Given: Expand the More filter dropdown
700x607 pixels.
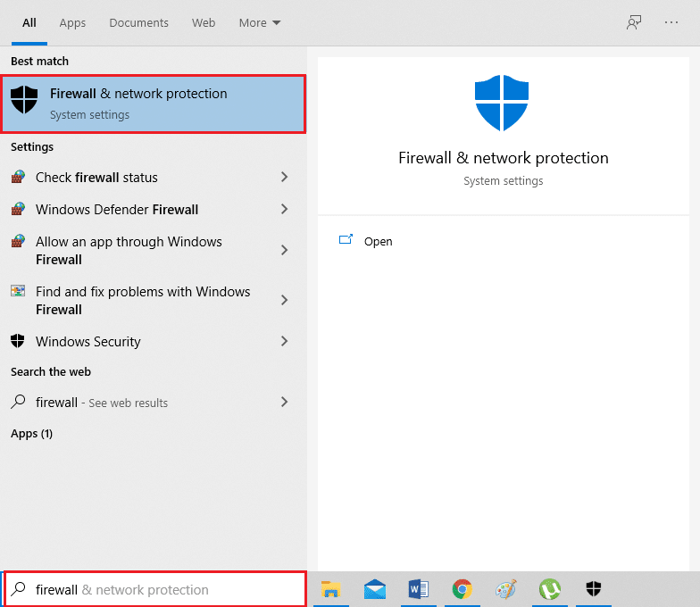Looking at the screenshot, I should 260,22.
